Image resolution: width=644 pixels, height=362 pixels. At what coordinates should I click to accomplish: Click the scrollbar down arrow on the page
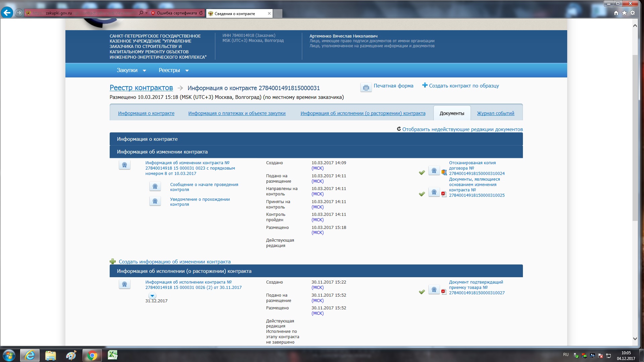[x=635, y=339]
